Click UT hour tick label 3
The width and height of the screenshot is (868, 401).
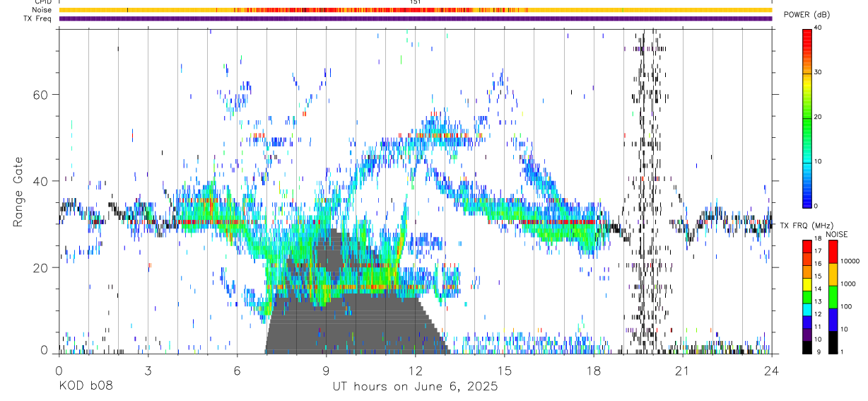click(148, 371)
